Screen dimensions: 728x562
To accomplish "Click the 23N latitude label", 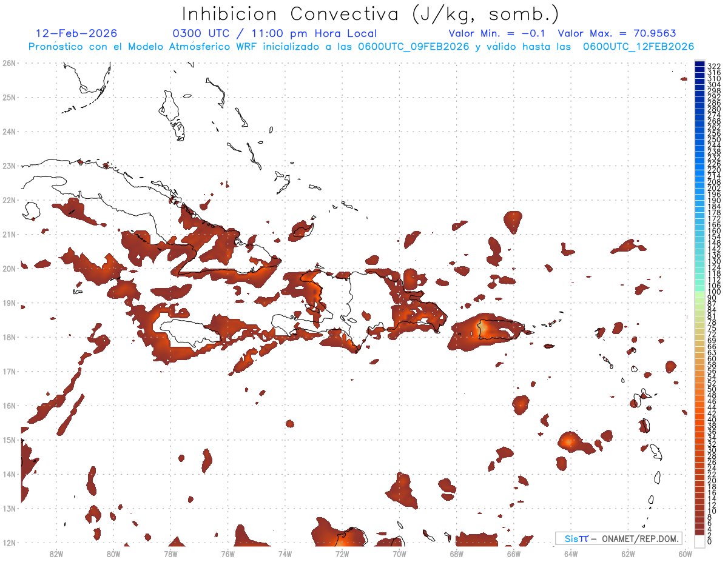I will [x=9, y=166].
